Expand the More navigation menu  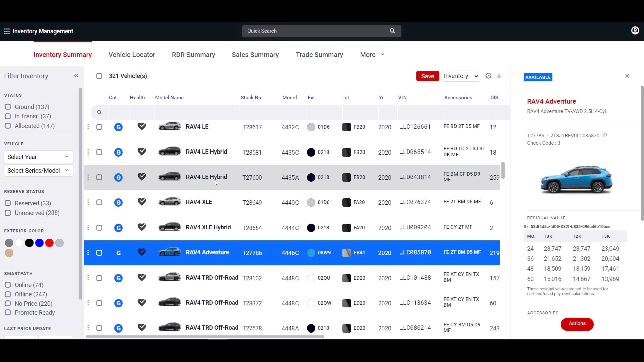coord(372,55)
